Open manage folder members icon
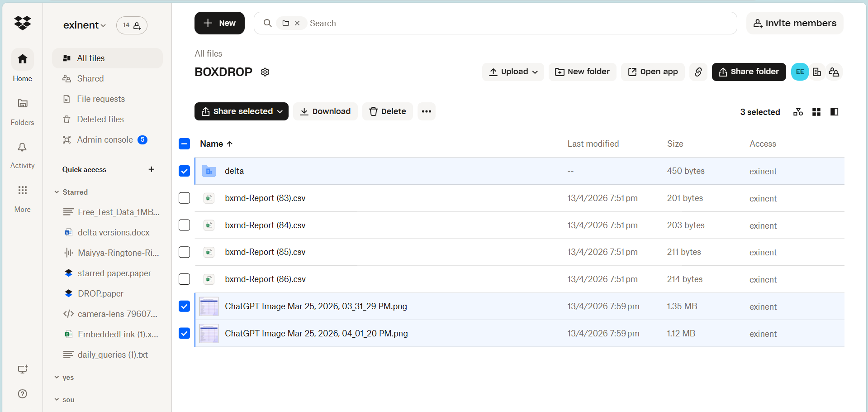The height and width of the screenshot is (412, 868). (834, 72)
